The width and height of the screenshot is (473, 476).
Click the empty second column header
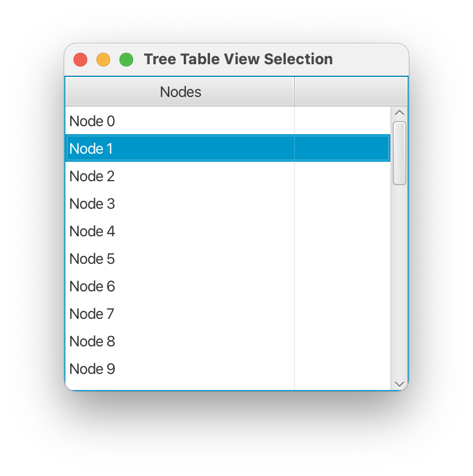tap(350, 92)
